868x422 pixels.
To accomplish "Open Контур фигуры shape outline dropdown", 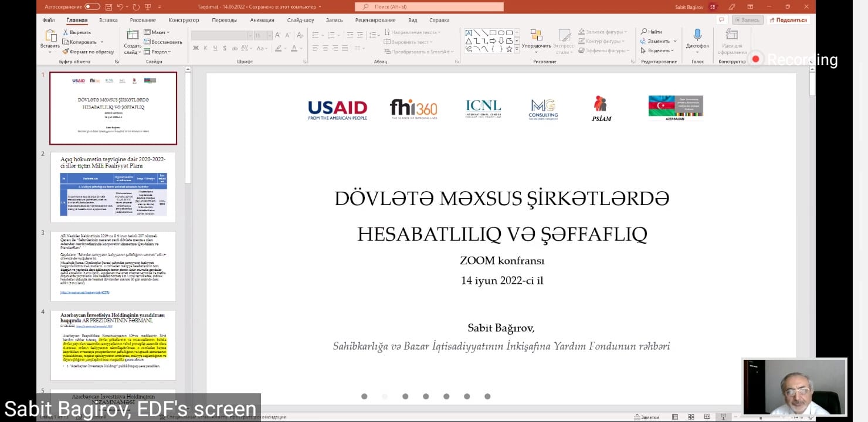I will (x=602, y=41).
